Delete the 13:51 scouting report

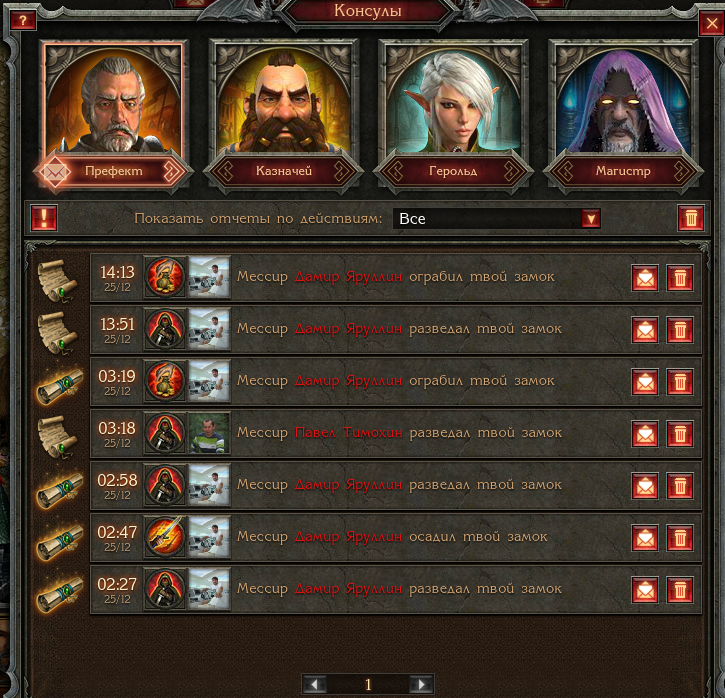(680, 330)
